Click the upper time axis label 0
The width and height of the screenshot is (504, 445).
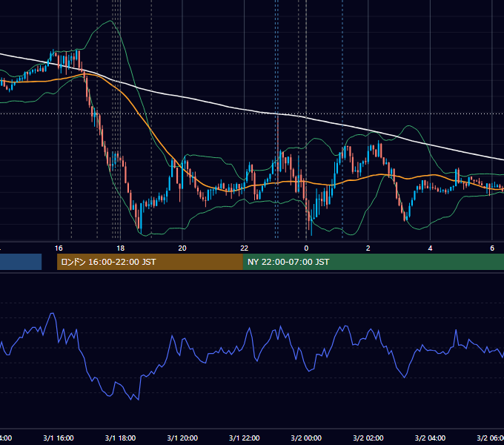click(306, 248)
